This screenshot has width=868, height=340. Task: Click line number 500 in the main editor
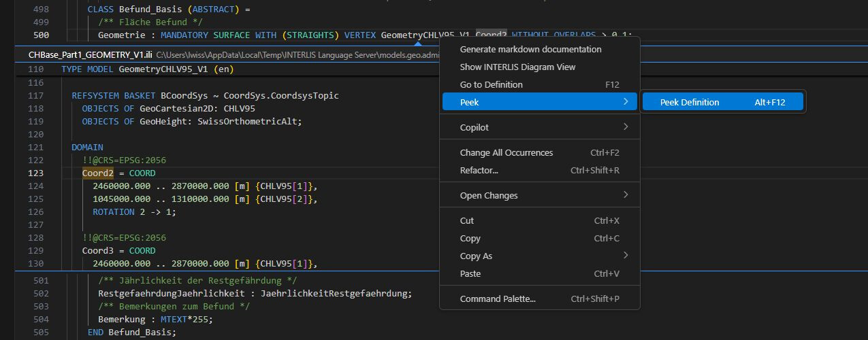tap(41, 35)
